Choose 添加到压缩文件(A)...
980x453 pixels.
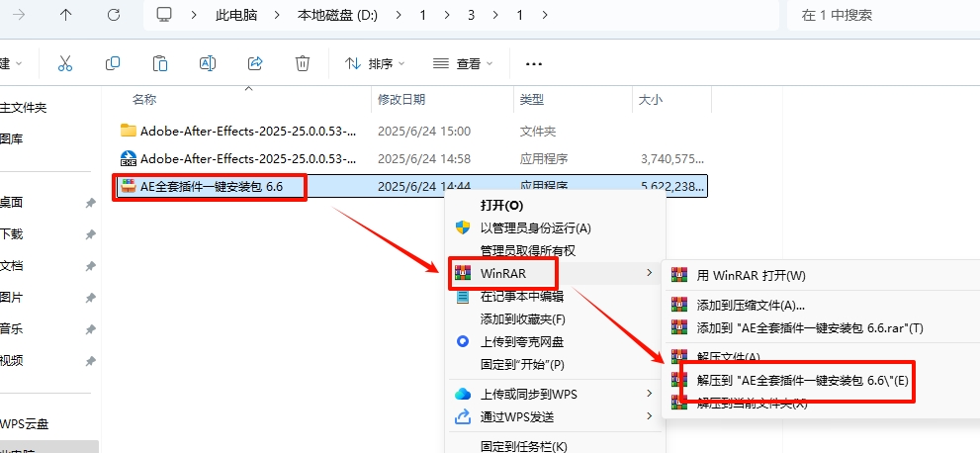750,305
